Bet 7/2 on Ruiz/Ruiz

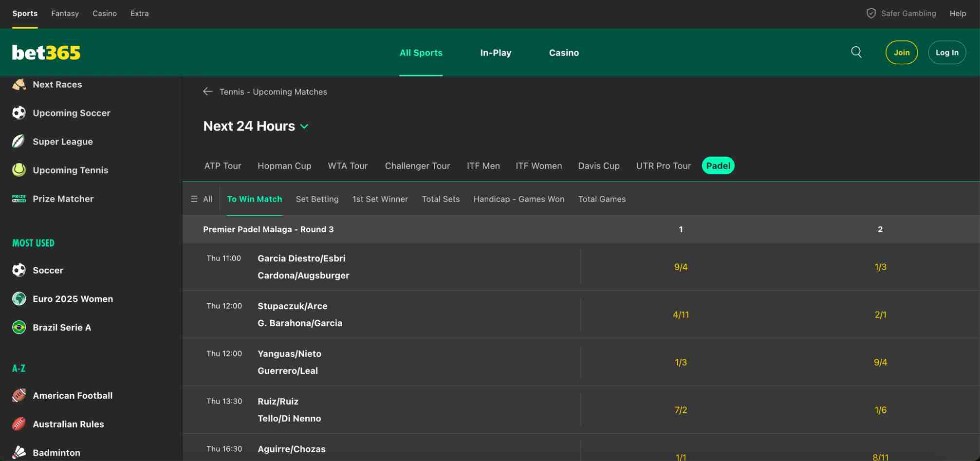click(x=681, y=410)
